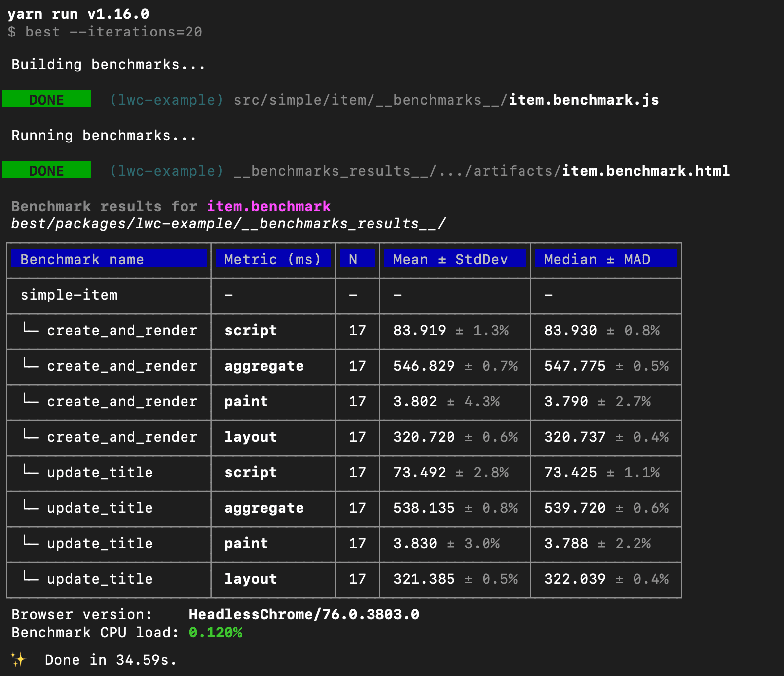Screen dimensions: 784x676
Task: Click 'paint' metric in update_title row
Action: [x=246, y=544]
